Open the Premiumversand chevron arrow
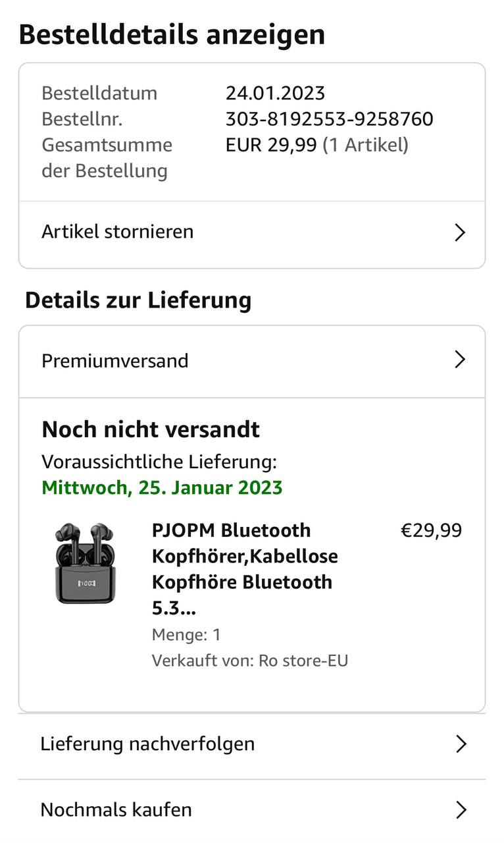504x843 pixels. [460, 360]
